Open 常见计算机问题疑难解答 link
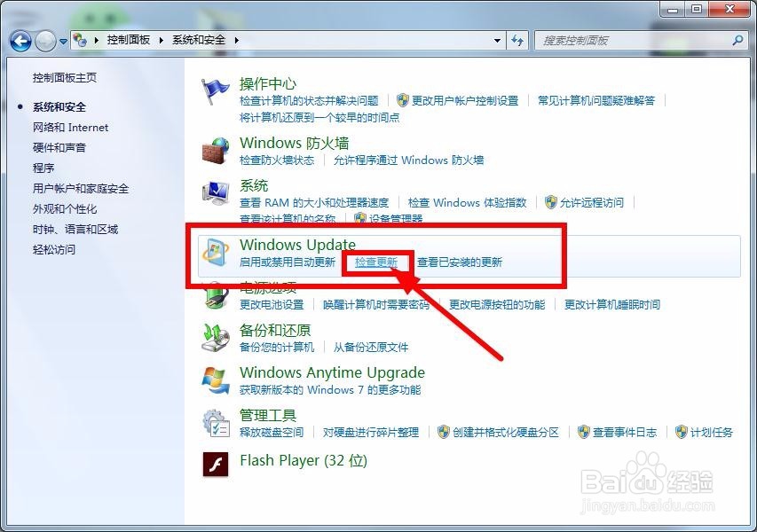Viewport: 757px width, 532px height. pos(596,100)
